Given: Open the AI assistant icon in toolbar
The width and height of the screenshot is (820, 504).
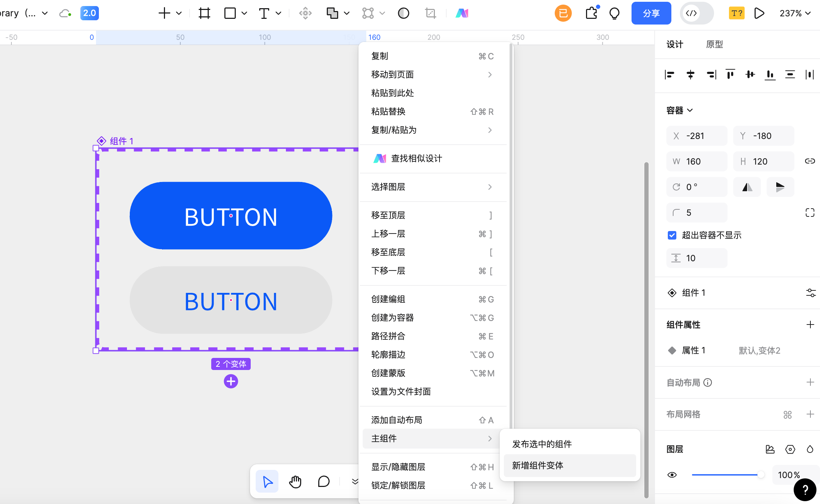Looking at the screenshot, I should pos(462,14).
